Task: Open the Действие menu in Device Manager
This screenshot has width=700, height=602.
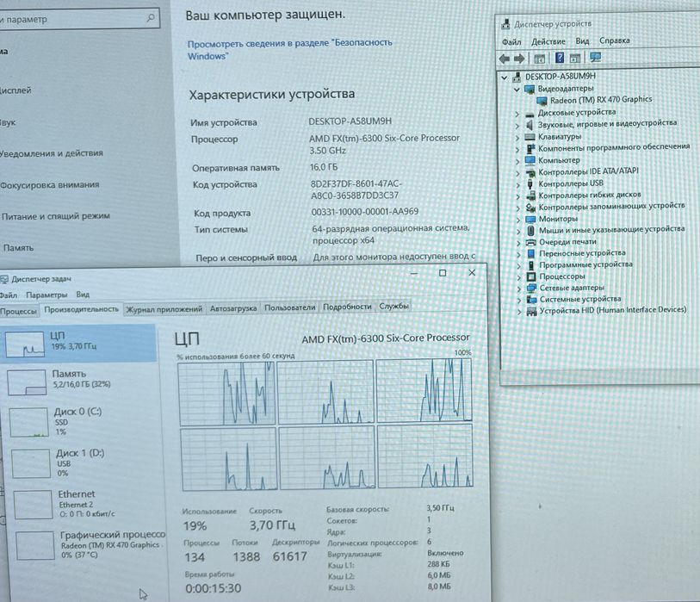Action: [x=548, y=41]
